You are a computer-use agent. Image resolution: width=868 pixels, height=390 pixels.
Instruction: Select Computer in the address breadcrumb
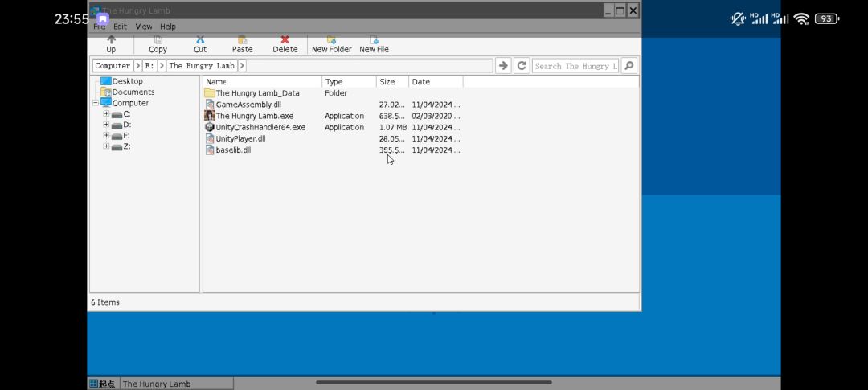[x=113, y=65]
